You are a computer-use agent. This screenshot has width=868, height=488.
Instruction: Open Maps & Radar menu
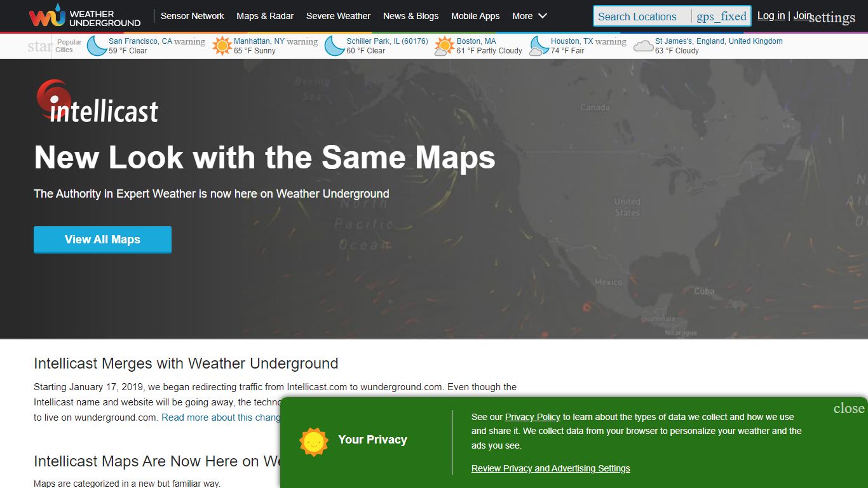[x=265, y=16]
